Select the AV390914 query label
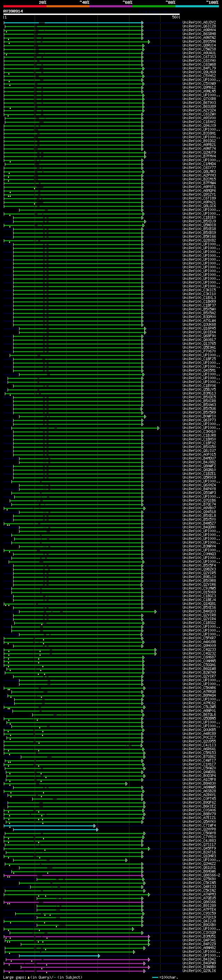Viewport: 222px width, 980px height. (x=13, y=11)
